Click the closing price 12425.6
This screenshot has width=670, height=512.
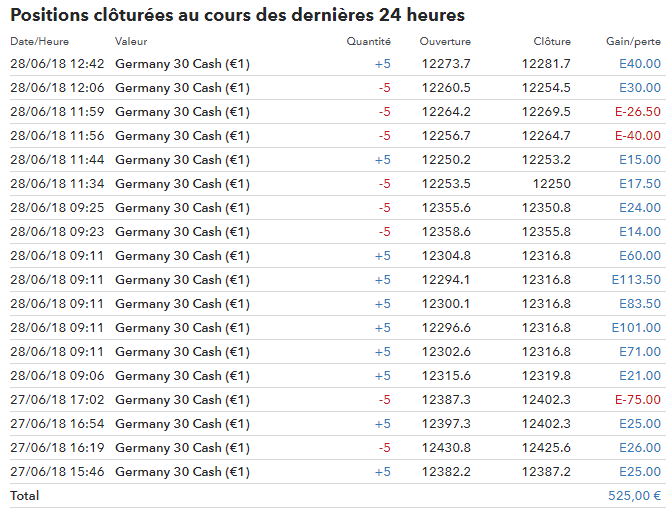[546, 447]
